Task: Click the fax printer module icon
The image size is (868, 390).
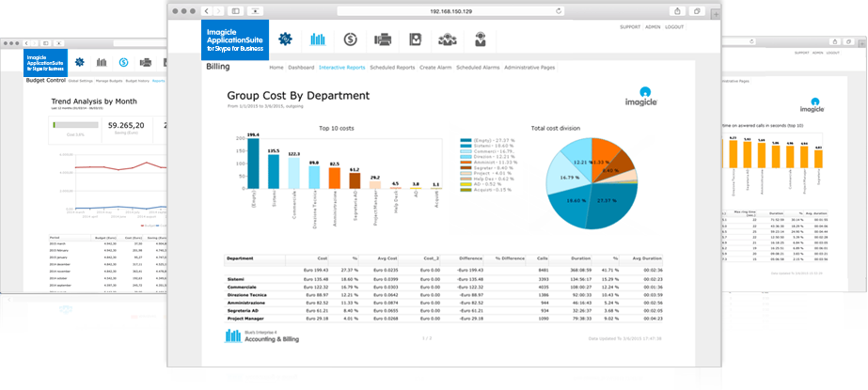Action: pyautogui.click(x=383, y=39)
